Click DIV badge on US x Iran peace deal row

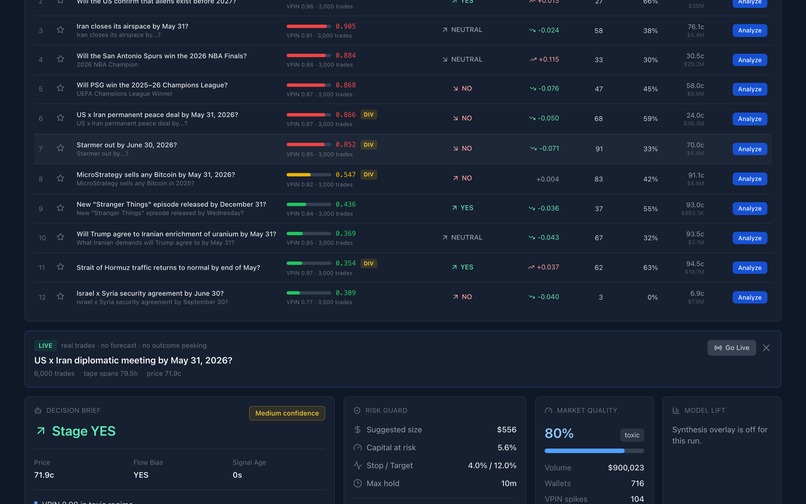(x=369, y=115)
